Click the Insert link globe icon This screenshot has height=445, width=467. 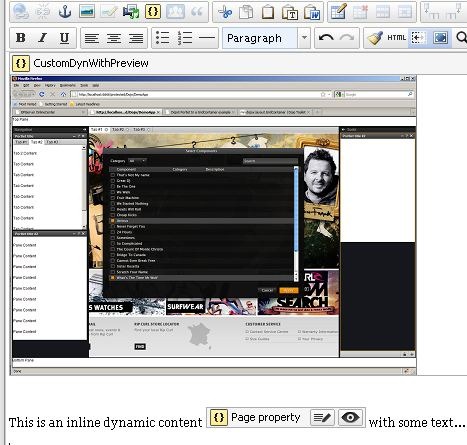[x=21, y=12]
